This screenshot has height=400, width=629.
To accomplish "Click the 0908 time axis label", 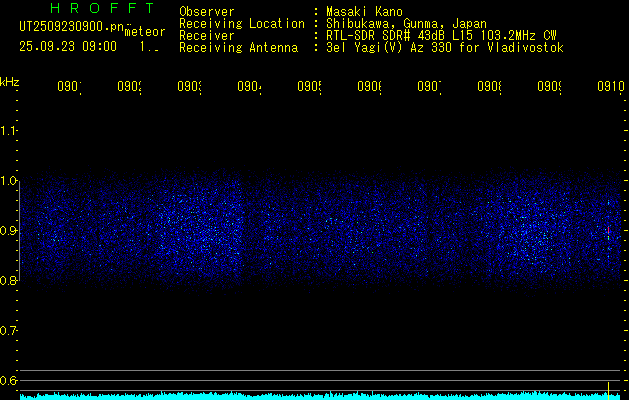I will 489,87.
